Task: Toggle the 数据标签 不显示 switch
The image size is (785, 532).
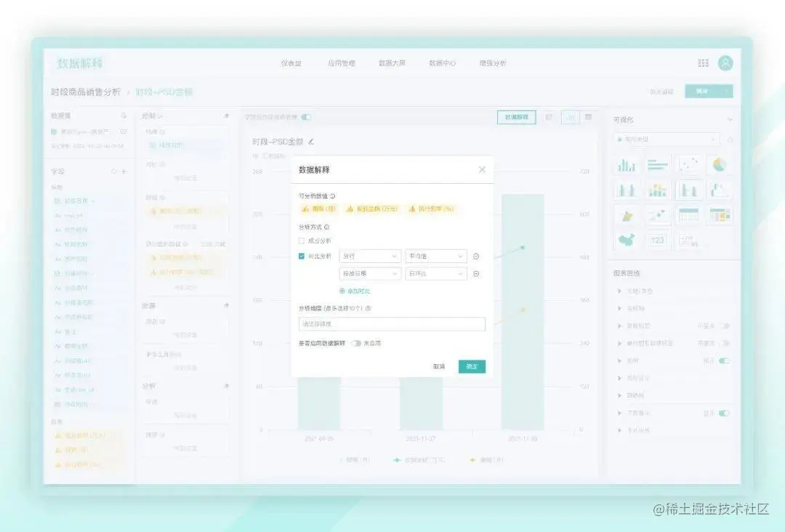Action: click(x=724, y=326)
